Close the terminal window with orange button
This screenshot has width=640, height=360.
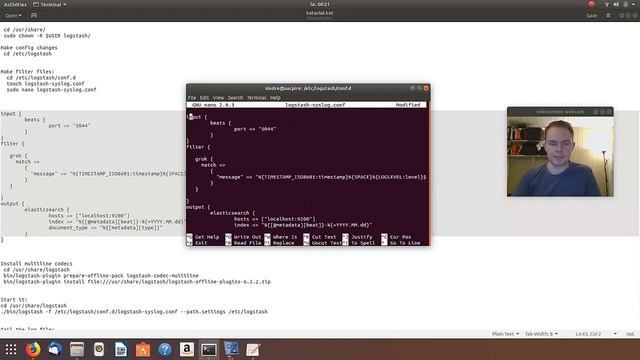click(x=426, y=88)
